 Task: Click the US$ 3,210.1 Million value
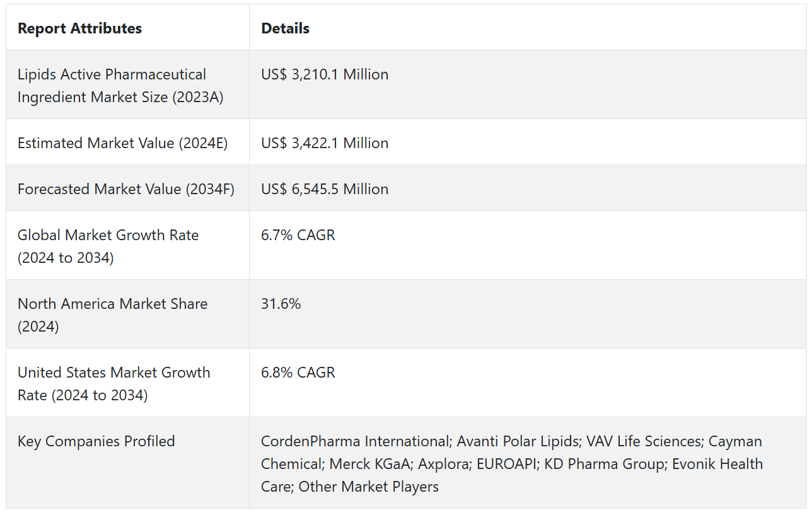(x=325, y=74)
